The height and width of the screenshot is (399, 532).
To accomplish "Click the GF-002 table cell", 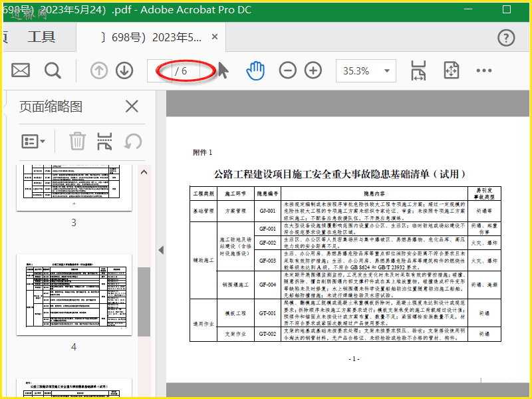I will pyautogui.click(x=267, y=243).
